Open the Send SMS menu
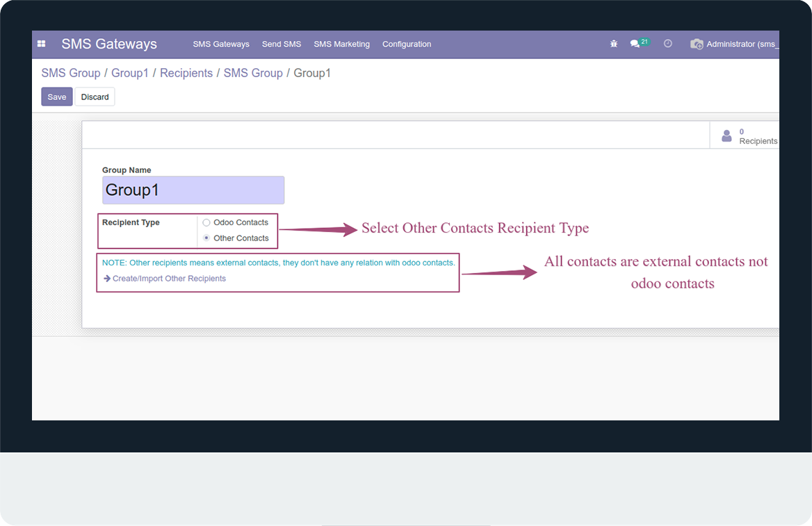 tap(281, 44)
